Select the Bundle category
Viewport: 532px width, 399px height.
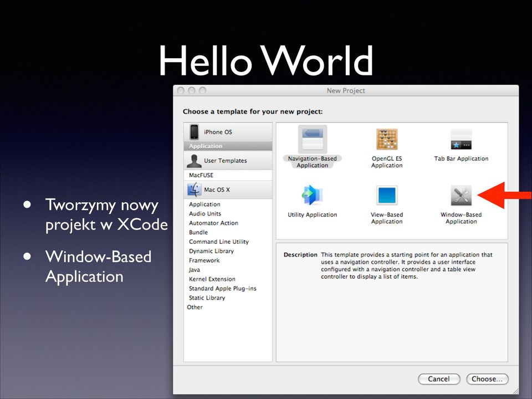click(228, 232)
